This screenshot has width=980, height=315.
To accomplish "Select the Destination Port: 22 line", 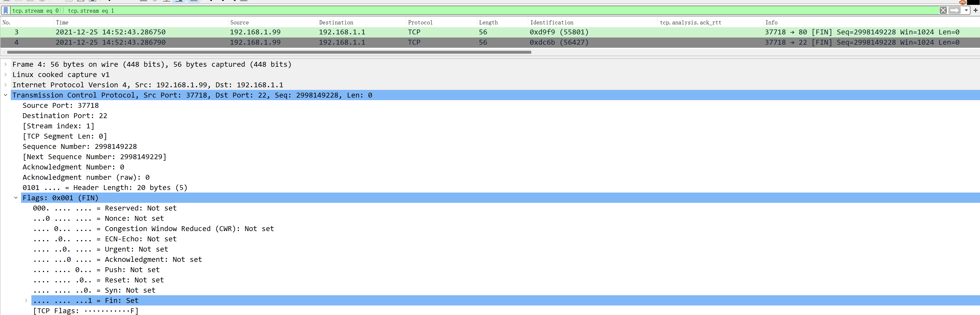I will tap(65, 116).
